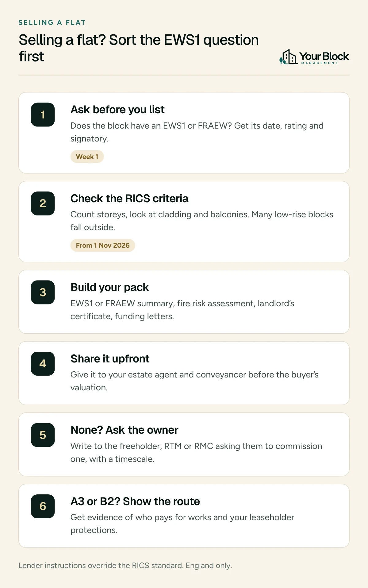This screenshot has height=588, width=368.
Task: Click the 'Week 1' tag
Action: [x=87, y=157]
